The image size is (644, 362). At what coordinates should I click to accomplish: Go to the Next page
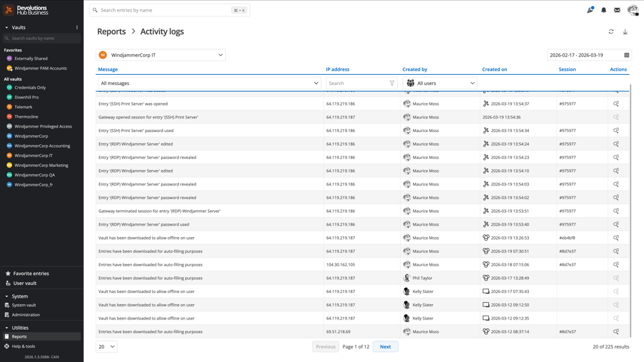click(385, 347)
